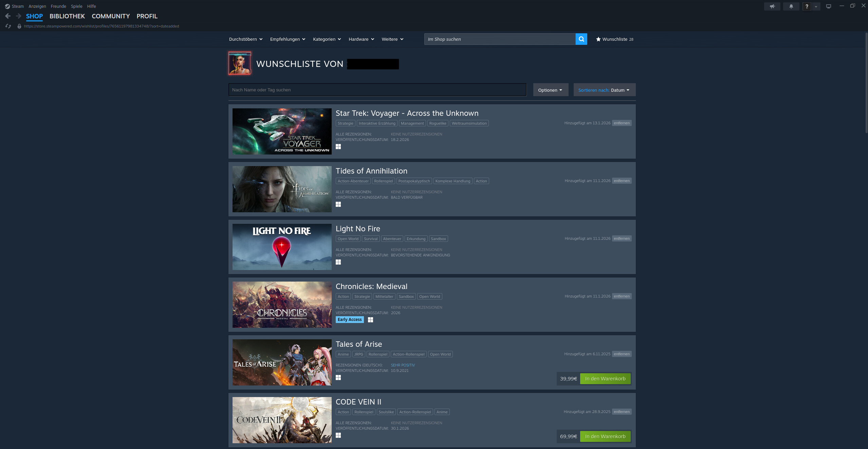Add Tales of Arise to cart
The height and width of the screenshot is (449, 868).
click(605, 379)
